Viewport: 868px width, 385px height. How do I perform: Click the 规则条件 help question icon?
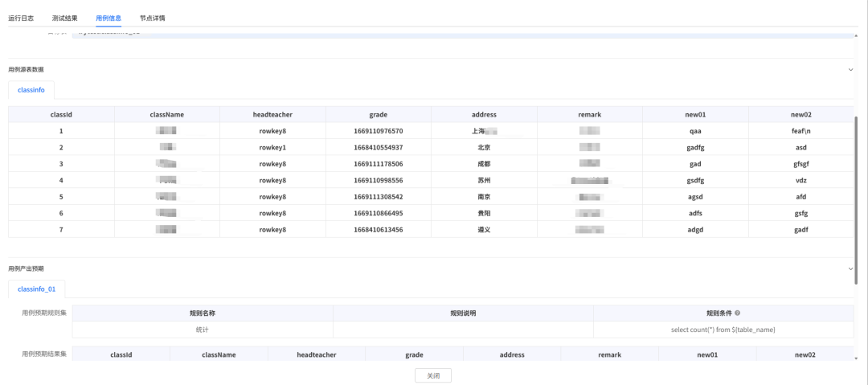[x=737, y=313]
